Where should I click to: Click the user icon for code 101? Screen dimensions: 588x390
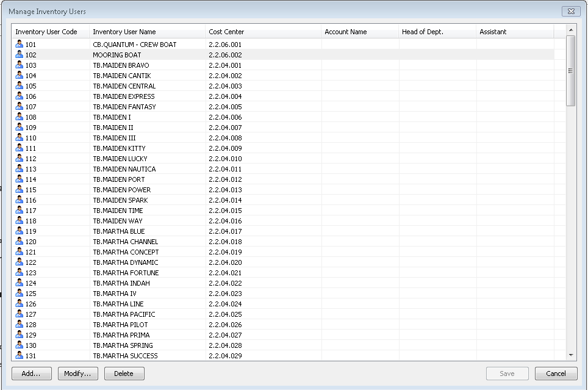click(x=20, y=45)
